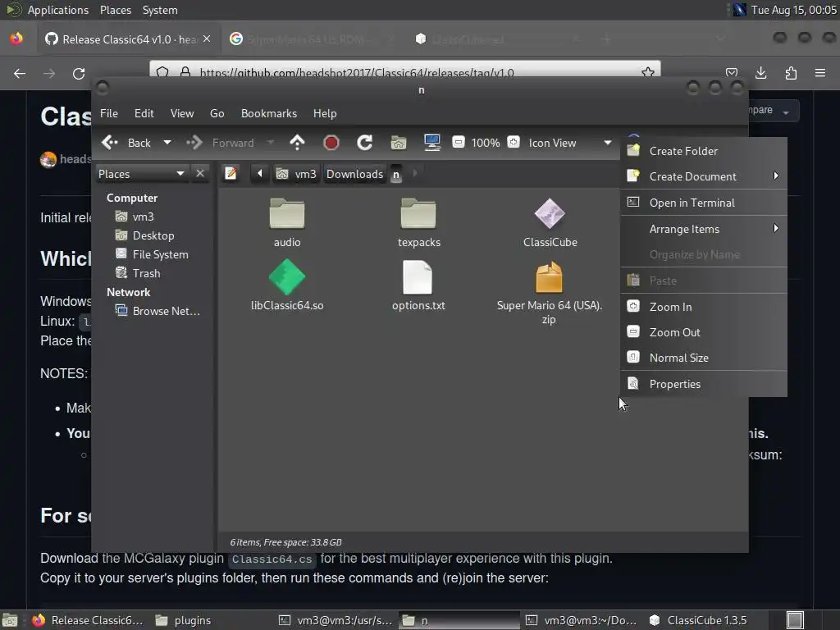840x630 pixels.
Task: Select the ClassiCube executable icon
Action: (x=550, y=222)
